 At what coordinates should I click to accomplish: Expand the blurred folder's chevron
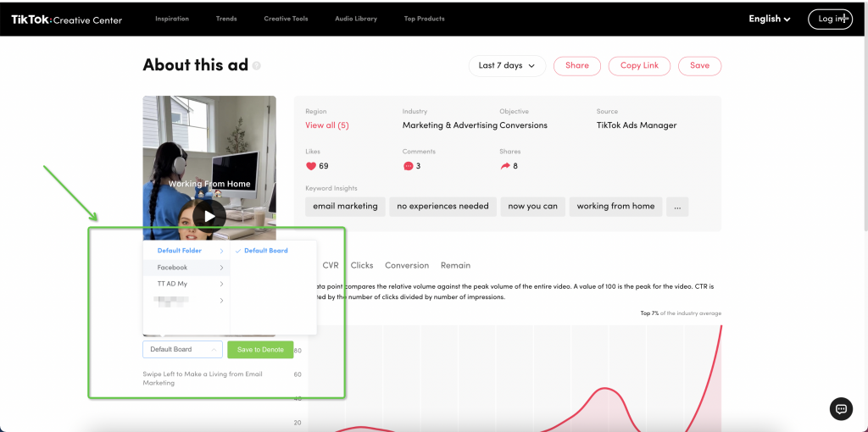pos(221,301)
